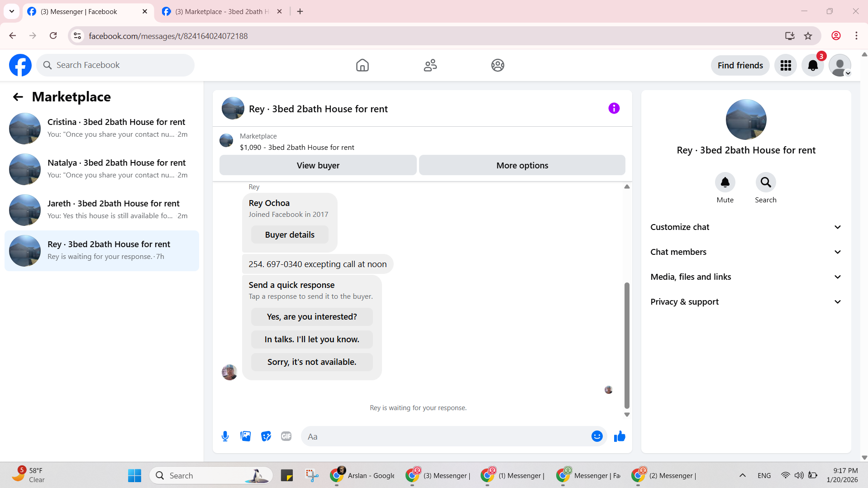The height and width of the screenshot is (488, 868).
Task: Click browser back arrow button
Action: coord(13,36)
